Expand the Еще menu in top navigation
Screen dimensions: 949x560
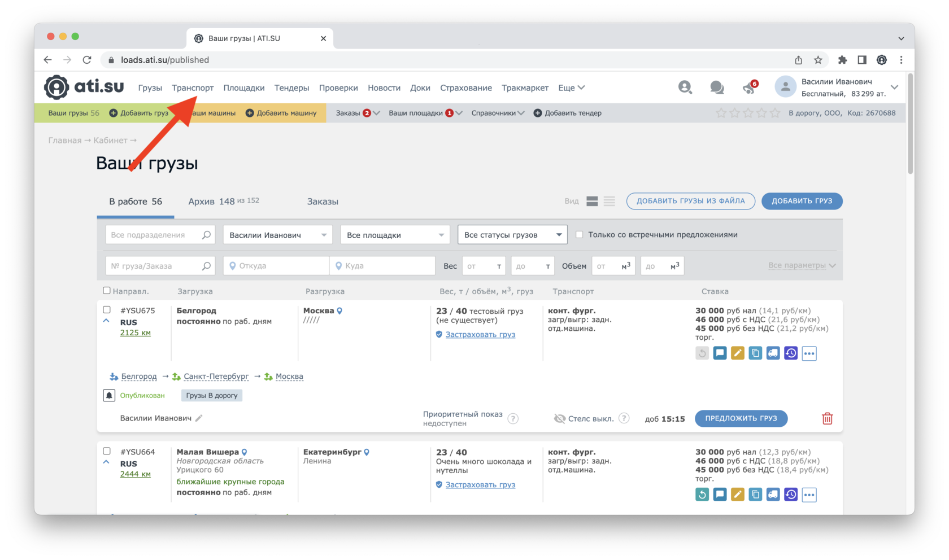point(571,88)
